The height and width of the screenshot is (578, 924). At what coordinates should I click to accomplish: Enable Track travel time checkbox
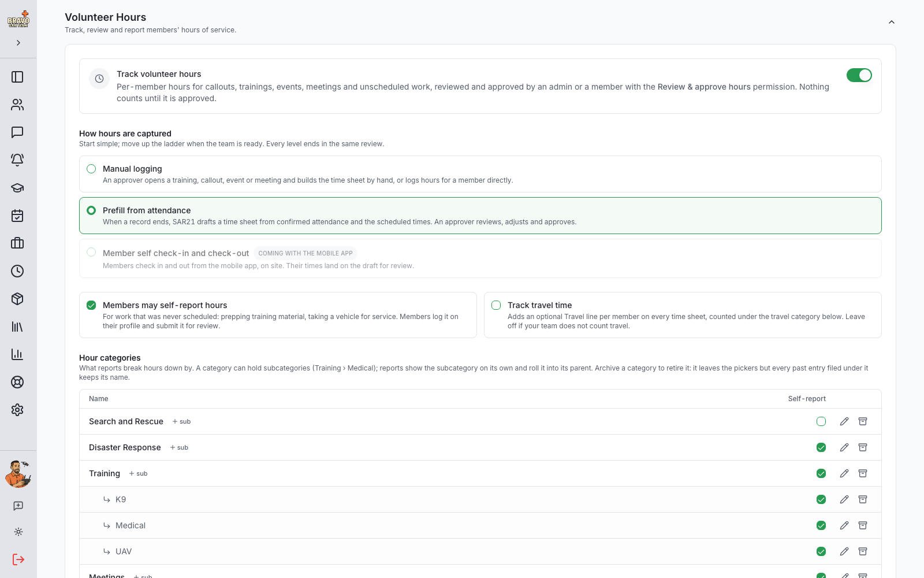tap(496, 305)
